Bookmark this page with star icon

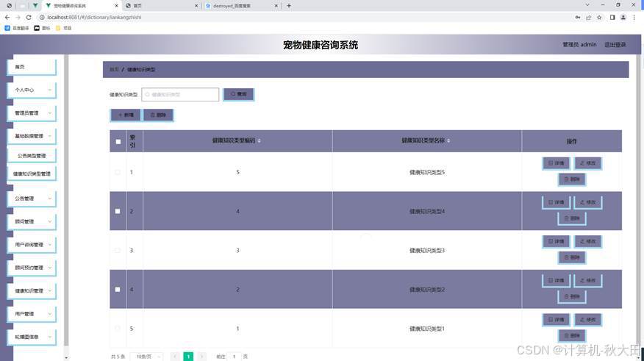tap(599, 17)
